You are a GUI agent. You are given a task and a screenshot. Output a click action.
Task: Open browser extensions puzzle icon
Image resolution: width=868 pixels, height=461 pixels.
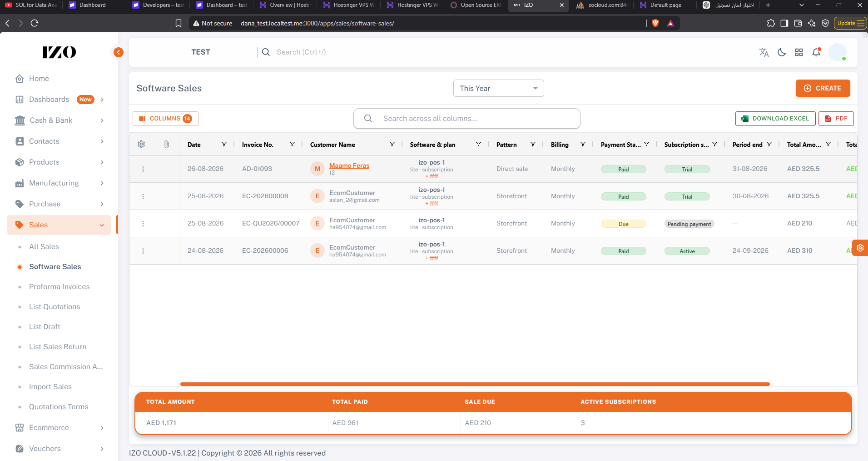[x=771, y=23]
